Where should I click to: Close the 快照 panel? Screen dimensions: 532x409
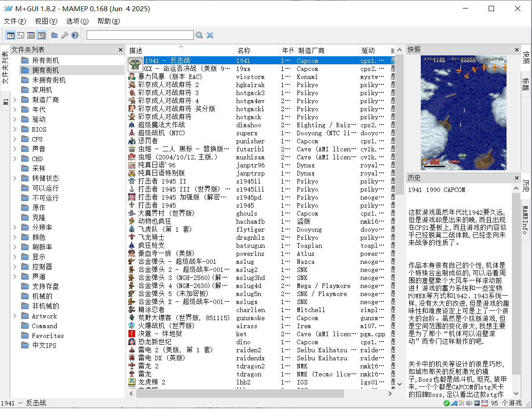click(x=517, y=50)
